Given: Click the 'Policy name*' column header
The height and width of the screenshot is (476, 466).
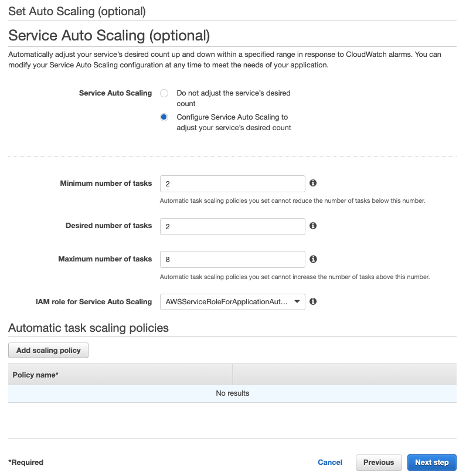Looking at the screenshot, I should tap(120, 375).
